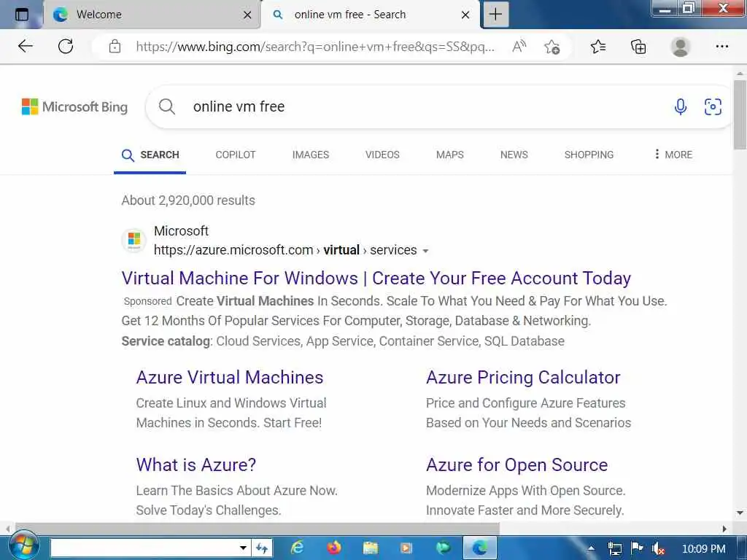Viewport: 747px width, 560px height.
Task: Open Read aloud in address bar
Action: (x=519, y=47)
